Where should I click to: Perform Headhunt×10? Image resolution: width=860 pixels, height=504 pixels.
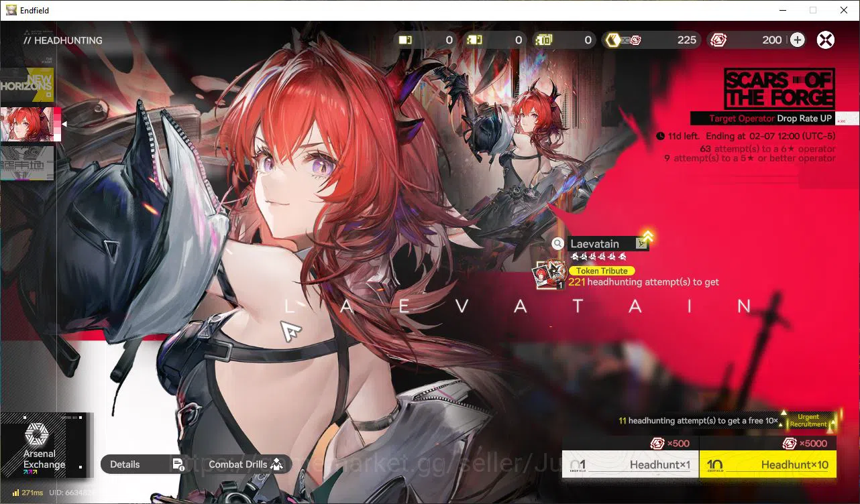768,464
